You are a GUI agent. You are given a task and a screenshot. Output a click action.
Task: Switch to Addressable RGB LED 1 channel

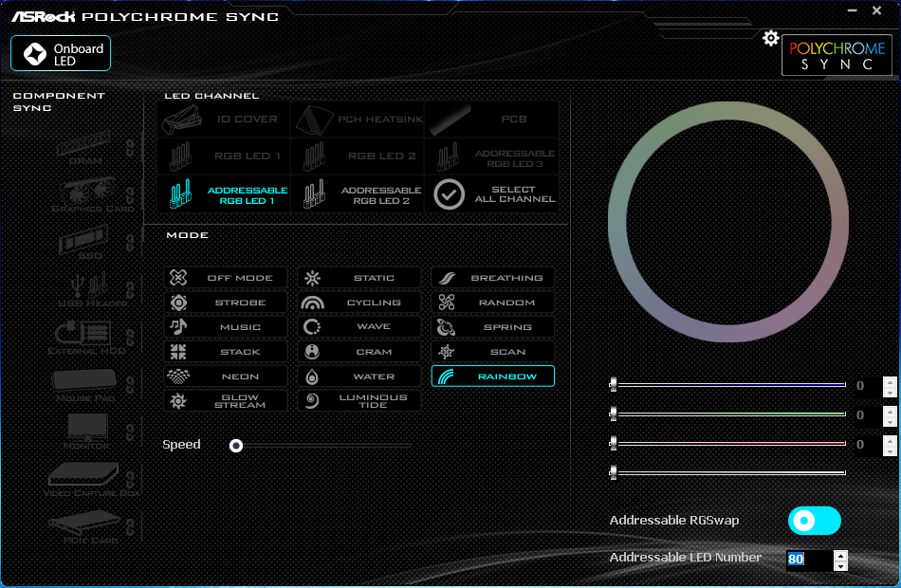224,194
